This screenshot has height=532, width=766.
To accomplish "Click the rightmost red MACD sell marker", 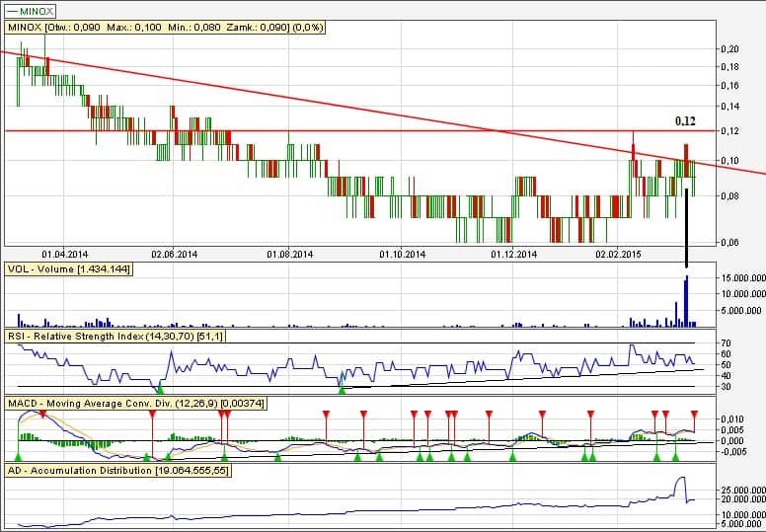I will coord(694,414).
